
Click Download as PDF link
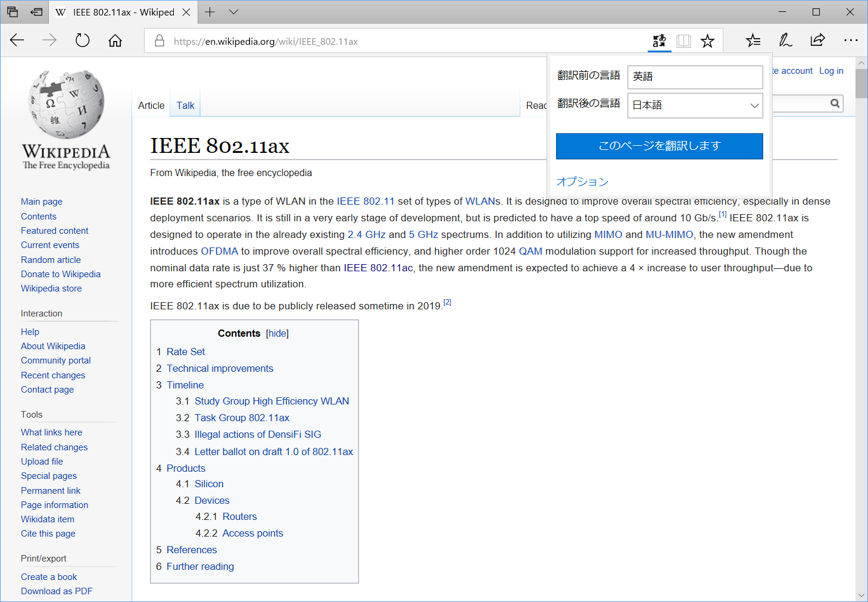57,591
